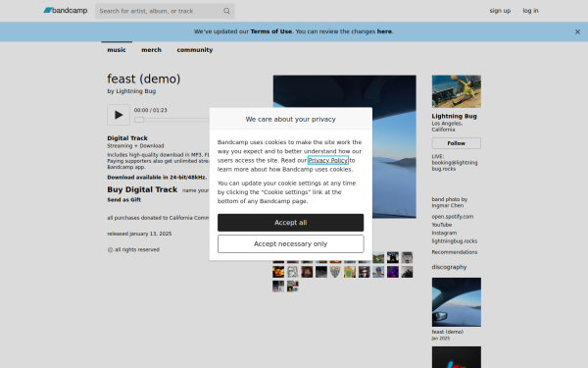Switch to the merch tab
This screenshot has width=588, height=368.
point(151,50)
